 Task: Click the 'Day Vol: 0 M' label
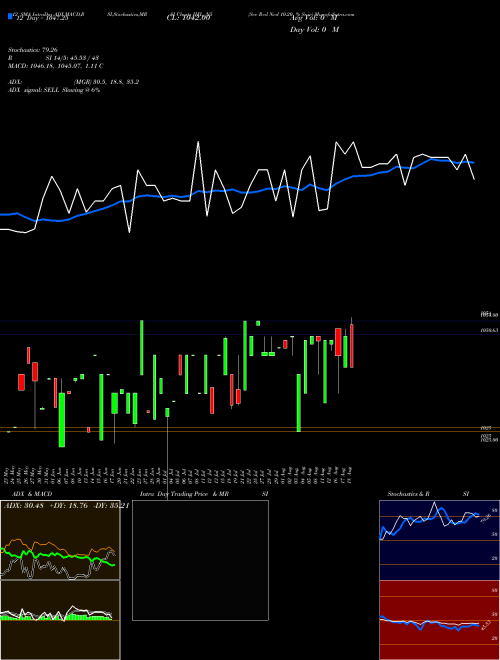pyautogui.click(x=314, y=30)
